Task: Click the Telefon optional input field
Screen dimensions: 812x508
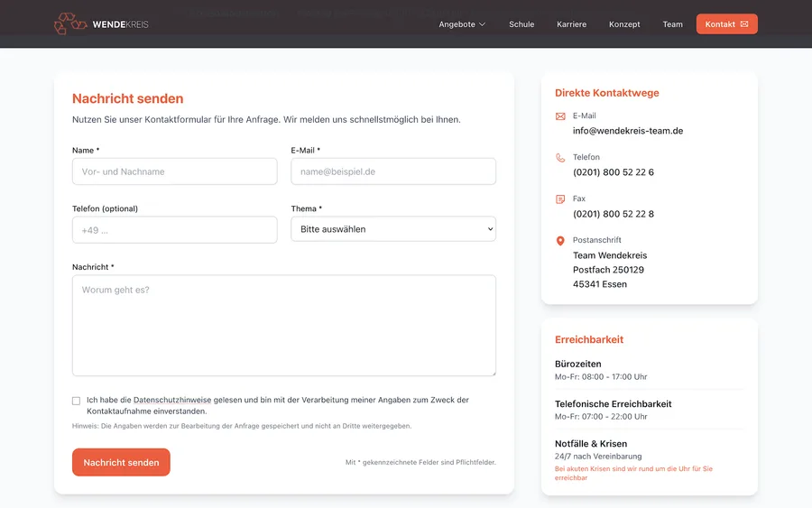Action: coord(174,230)
